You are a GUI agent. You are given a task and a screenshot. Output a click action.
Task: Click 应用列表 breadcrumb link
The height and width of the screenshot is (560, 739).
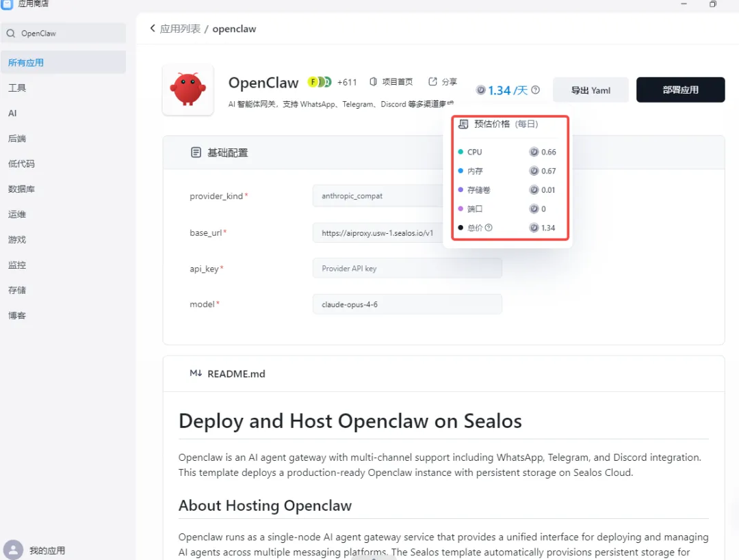(180, 29)
